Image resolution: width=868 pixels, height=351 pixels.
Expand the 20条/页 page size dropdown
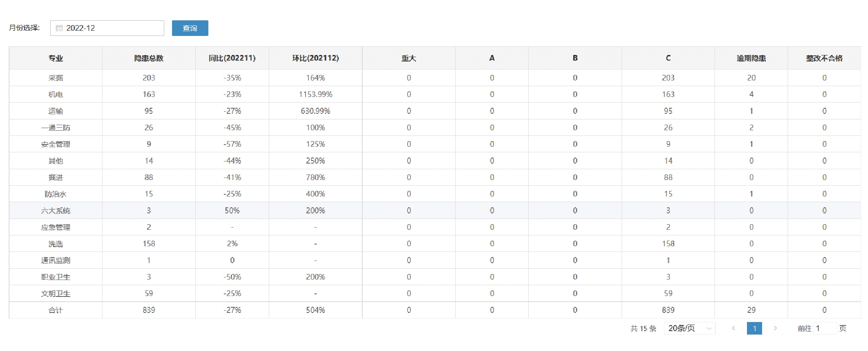tap(689, 328)
